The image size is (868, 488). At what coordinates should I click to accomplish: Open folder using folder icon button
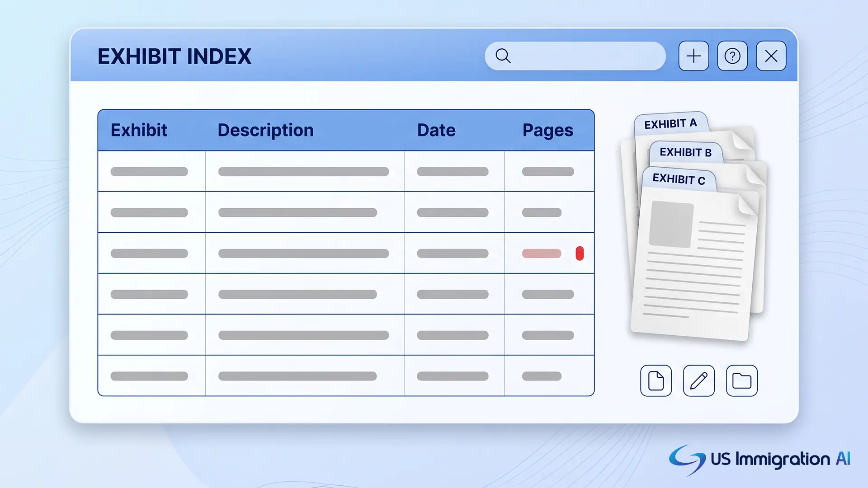[x=742, y=380]
